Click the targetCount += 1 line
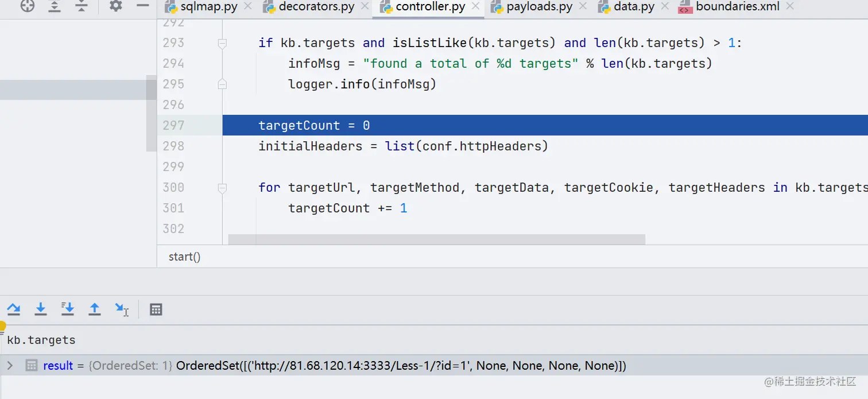 point(348,208)
